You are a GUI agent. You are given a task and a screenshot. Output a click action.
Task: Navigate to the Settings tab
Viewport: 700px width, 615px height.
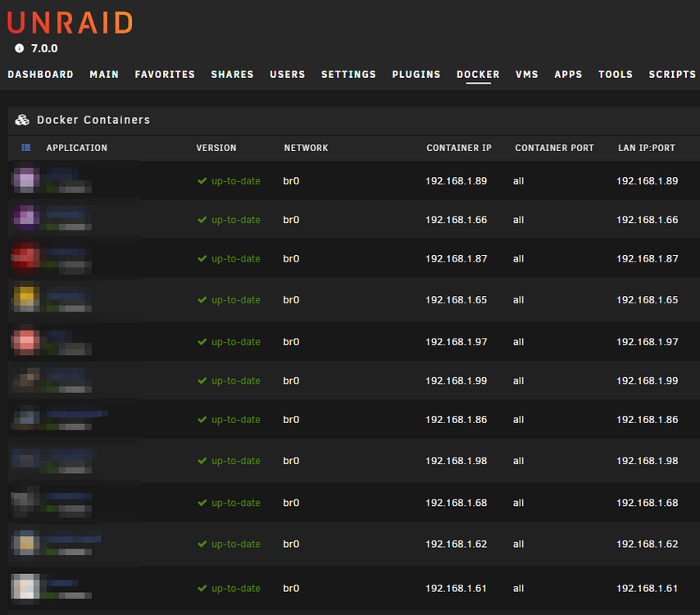348,75
